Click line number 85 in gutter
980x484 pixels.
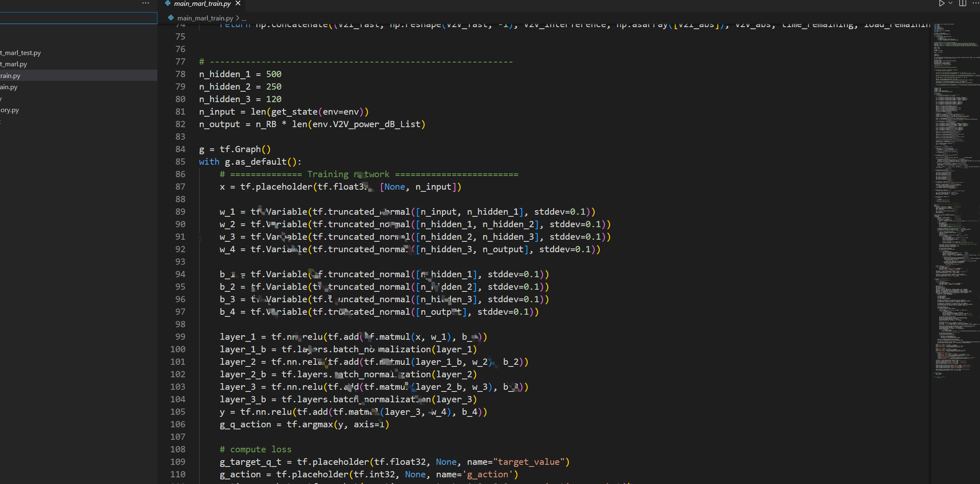click(x=180, y=162)
